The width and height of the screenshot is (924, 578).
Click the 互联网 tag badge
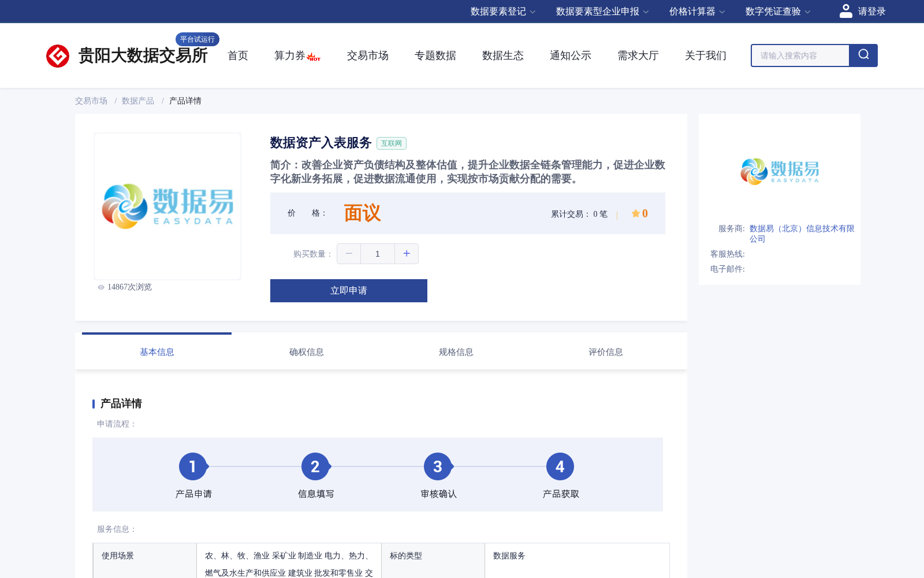coord(392,143)
